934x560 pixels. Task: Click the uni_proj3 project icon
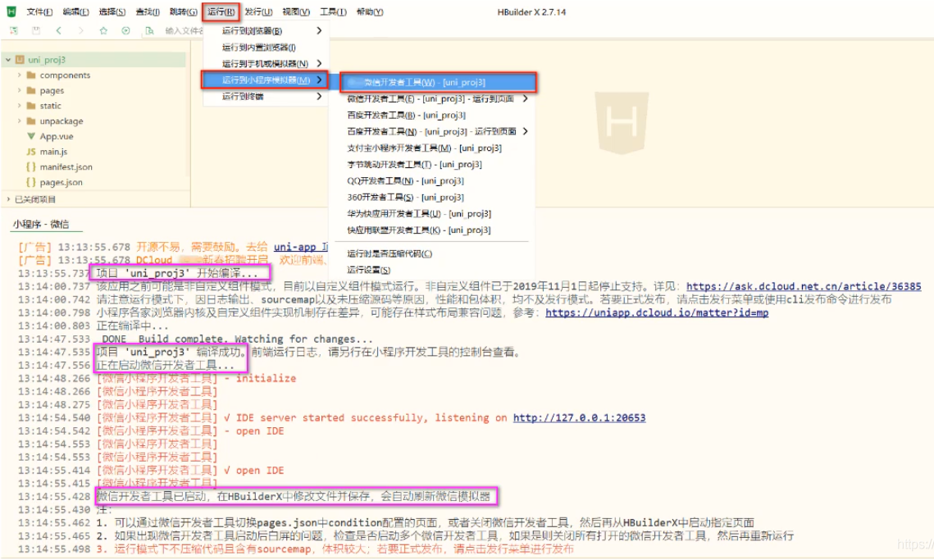pyautogui.click(x=21, y=60)
